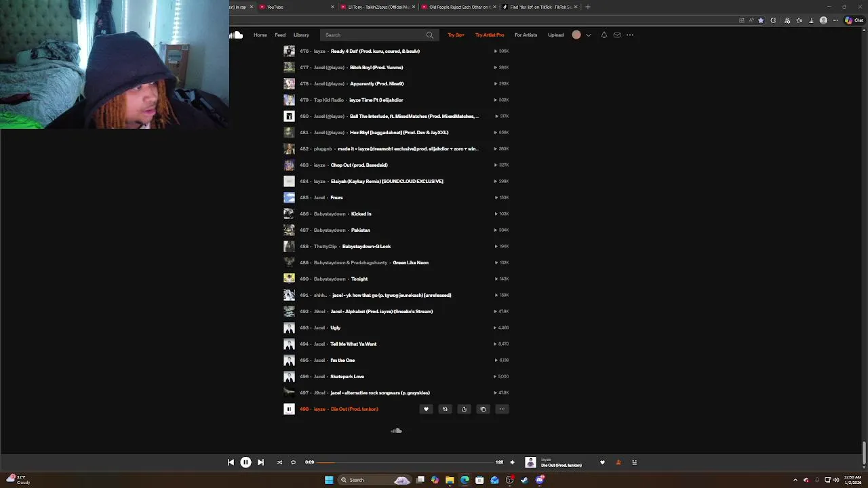Share the Die Out track

[x=464, y=409]
